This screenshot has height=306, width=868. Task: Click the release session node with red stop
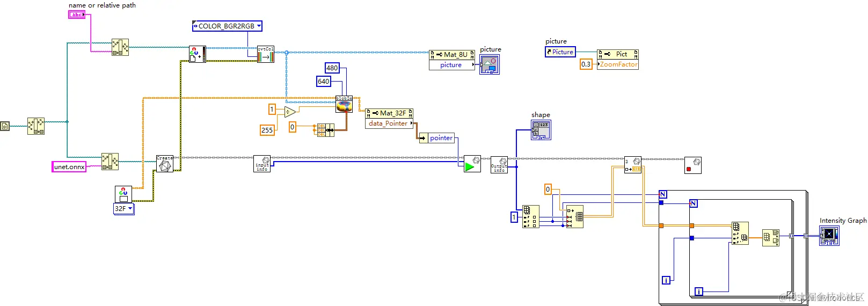[693, 165]
